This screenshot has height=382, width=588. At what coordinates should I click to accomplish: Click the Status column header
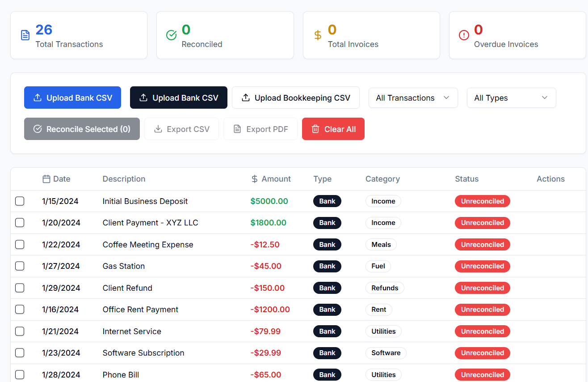tap(466, 179)
